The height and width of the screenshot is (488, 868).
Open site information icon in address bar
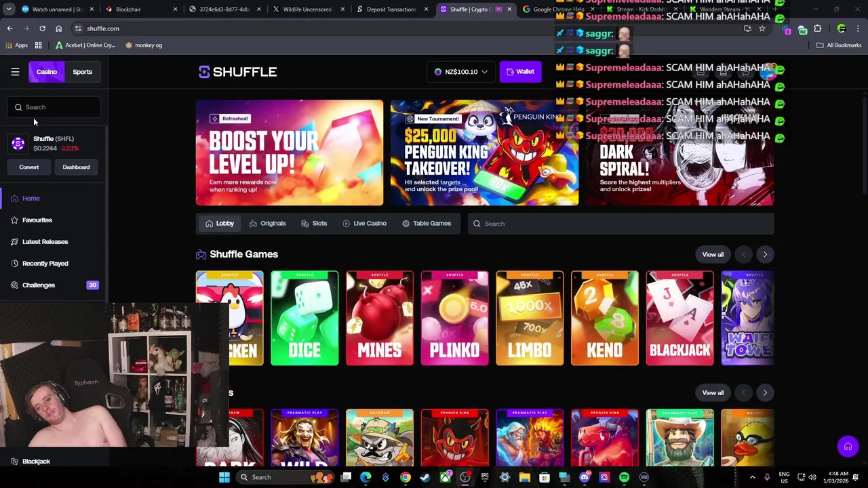point(78,28)
